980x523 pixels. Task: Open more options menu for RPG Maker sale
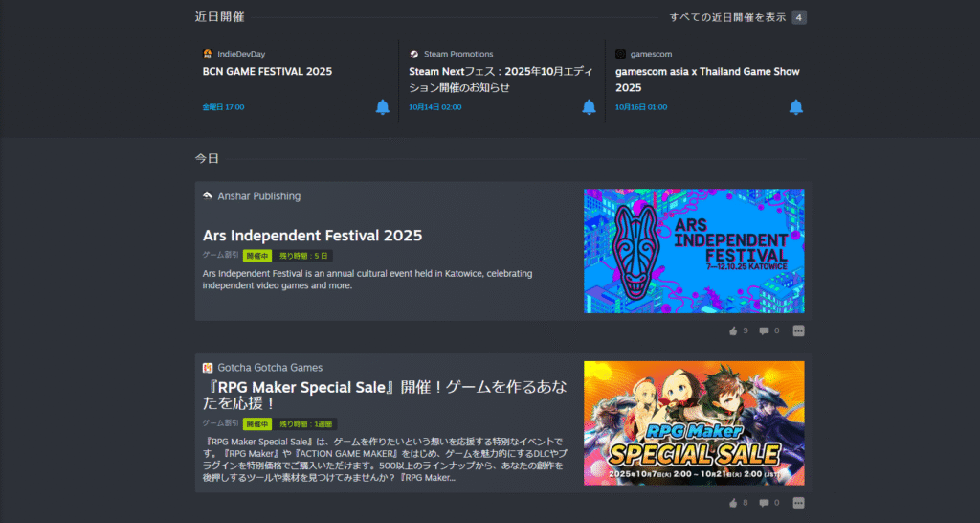tap(799, 503)
